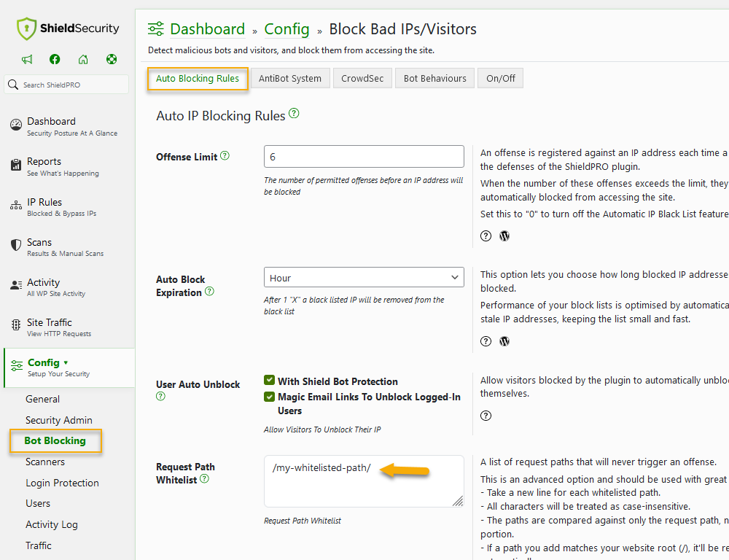Screen dimensions: 729x560
Task: Open help icon next to Auto IP Blocking Rules heading
Action: click(294, 113)
